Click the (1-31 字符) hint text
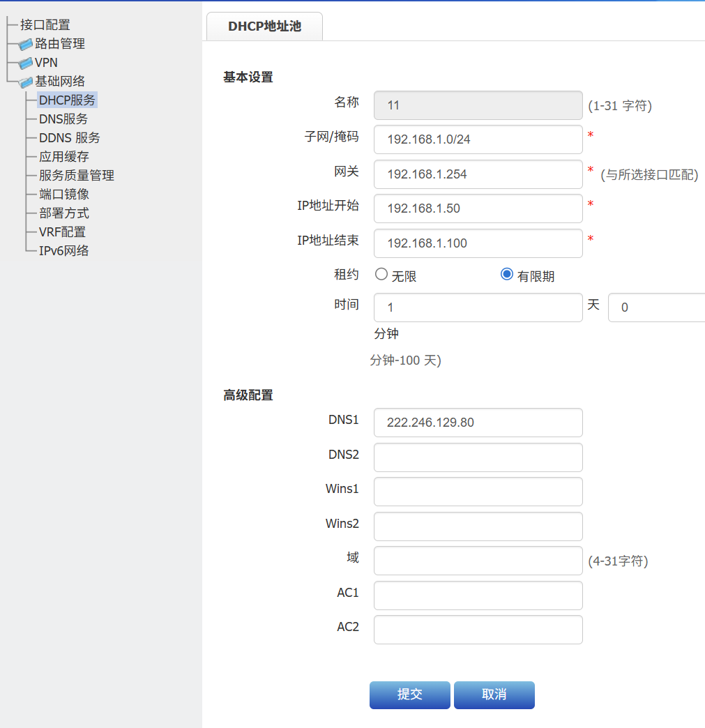 (x=620, y=106)
